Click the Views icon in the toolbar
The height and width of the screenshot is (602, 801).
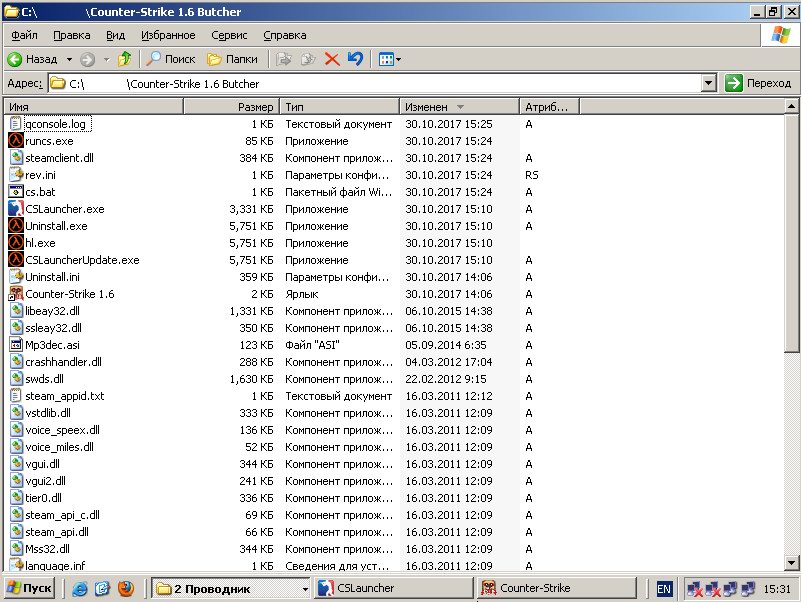386,59
